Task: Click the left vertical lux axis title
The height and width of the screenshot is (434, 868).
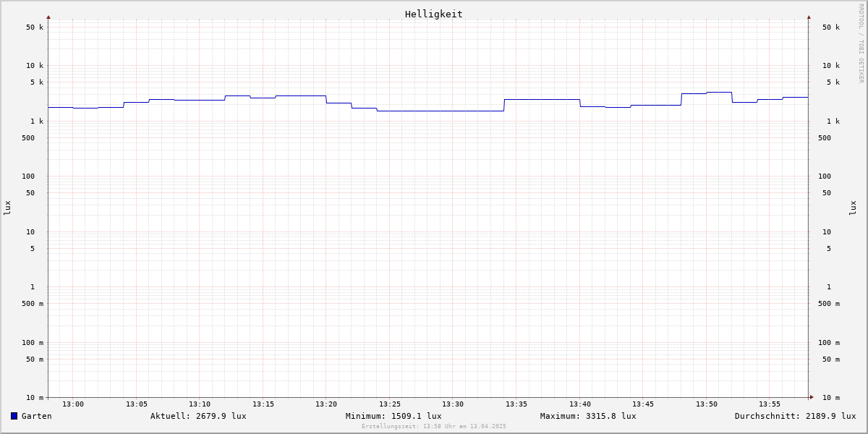Action: coord(7,208)
